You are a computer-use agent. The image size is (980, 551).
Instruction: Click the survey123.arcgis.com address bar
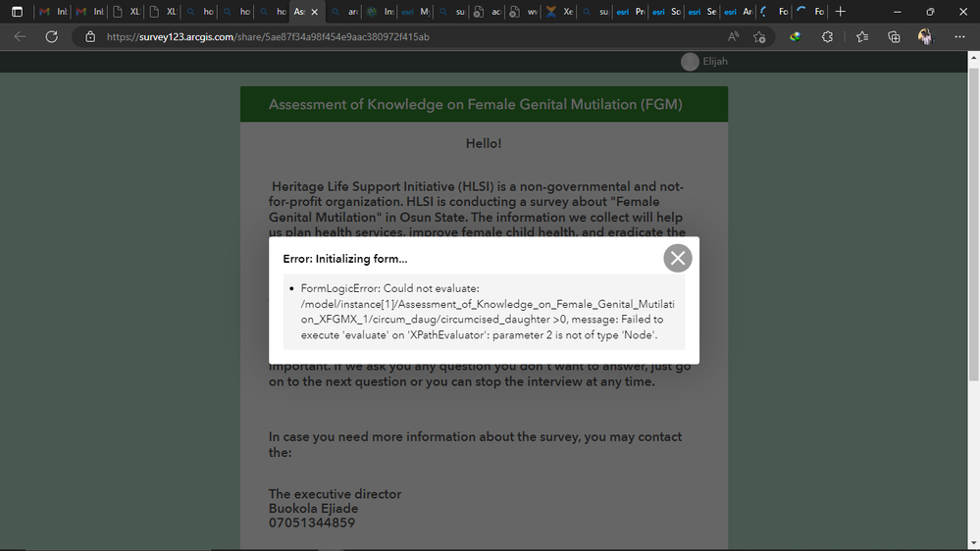tap(268, 37)
